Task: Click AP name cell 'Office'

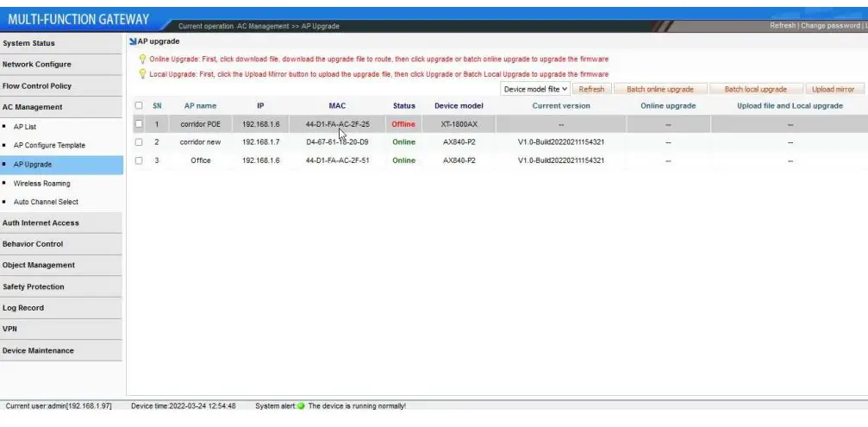Action: click(x=200, y=160)
